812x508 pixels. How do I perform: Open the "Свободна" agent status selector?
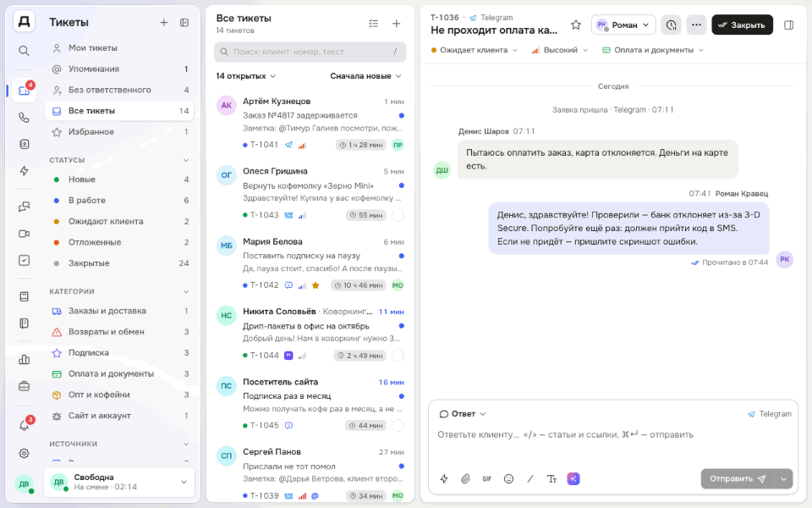tap(119, 482)
